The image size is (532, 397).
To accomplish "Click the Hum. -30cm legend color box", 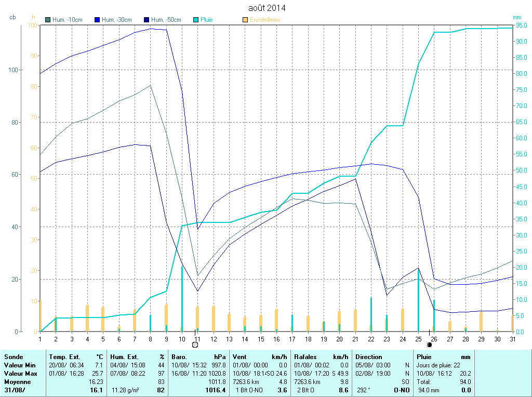I will 97,20.
